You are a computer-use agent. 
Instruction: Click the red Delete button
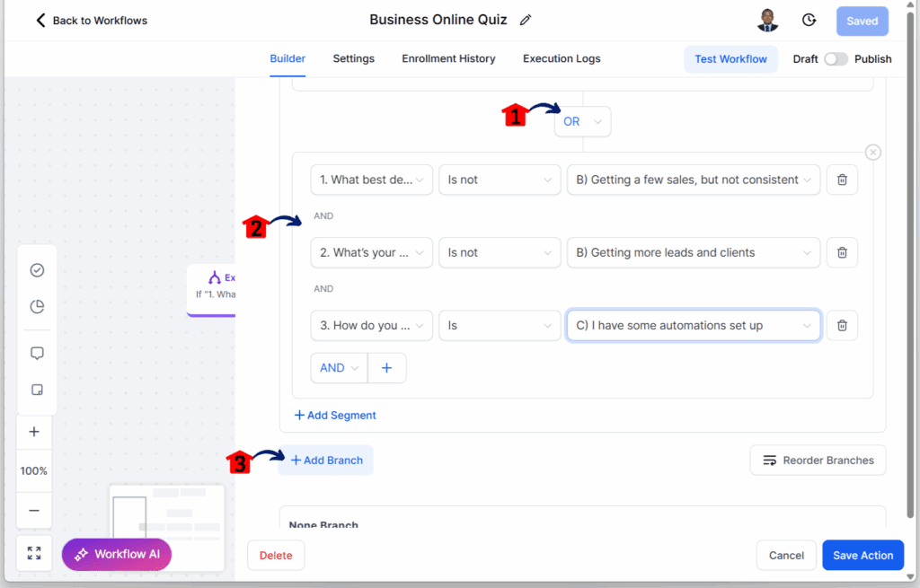click(276, 555)
